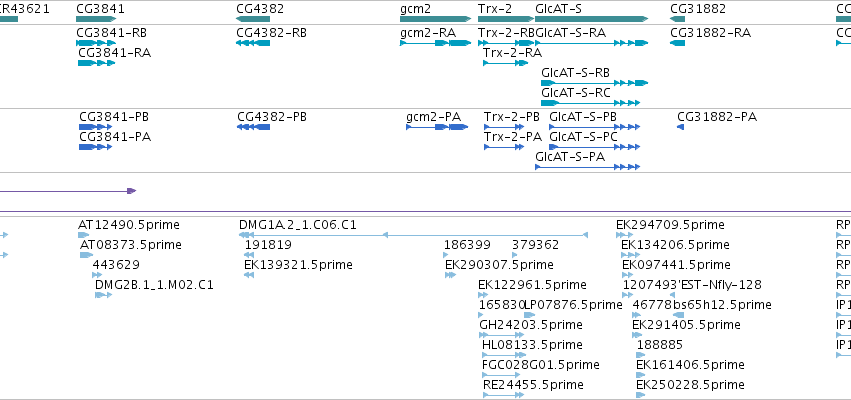Select the RE24455.5prime EST feature
Screen dimensions: 851x400
[504, 396]
